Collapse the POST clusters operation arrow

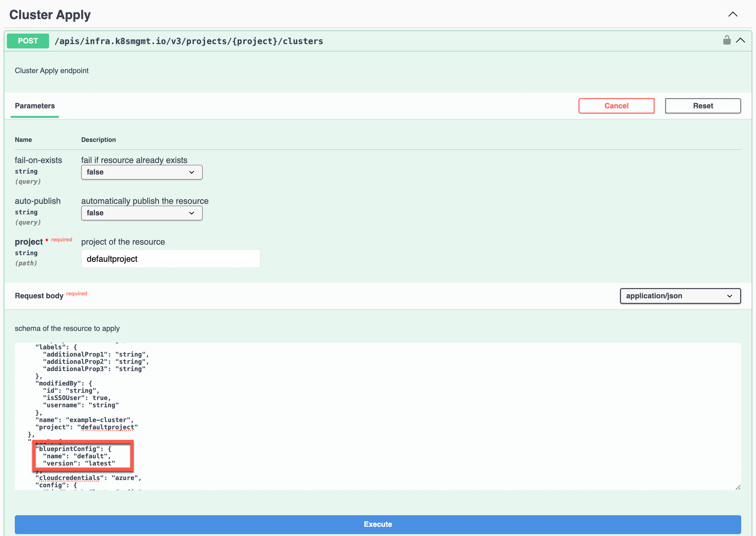click(741, 40)
